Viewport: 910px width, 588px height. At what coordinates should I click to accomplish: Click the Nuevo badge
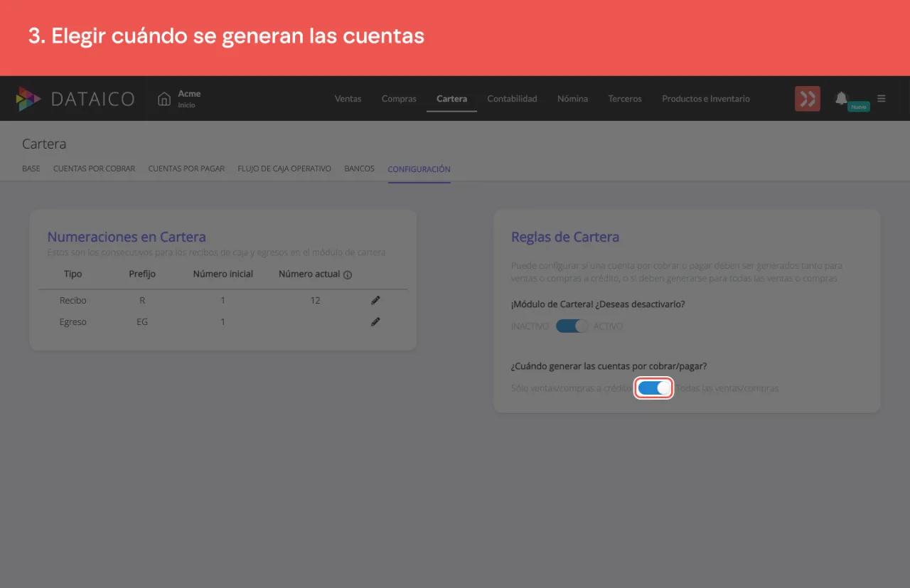pyautogui.click(x=859, y=107)
